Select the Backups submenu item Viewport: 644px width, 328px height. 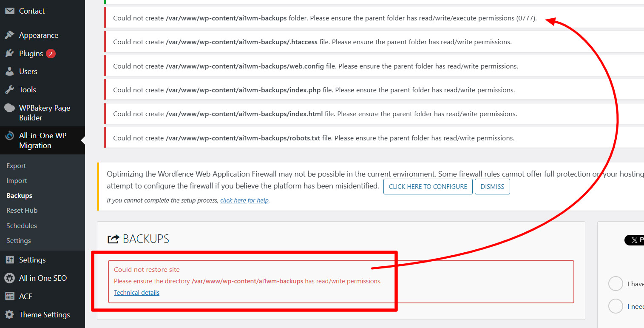pos(19,196)
